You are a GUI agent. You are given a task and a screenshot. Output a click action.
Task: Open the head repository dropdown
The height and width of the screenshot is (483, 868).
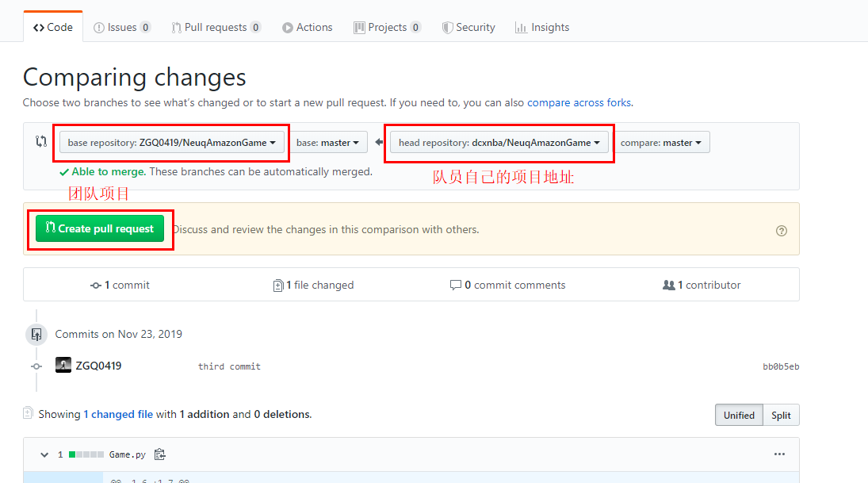(499, 143)
